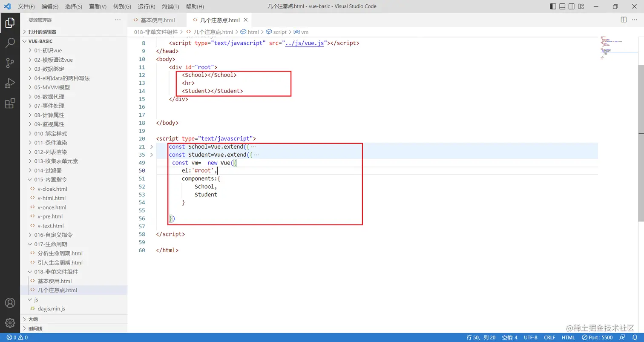Open dayjs.min.js file in explorer
This screenshot has width=644, height=342.
coord(75,308)
